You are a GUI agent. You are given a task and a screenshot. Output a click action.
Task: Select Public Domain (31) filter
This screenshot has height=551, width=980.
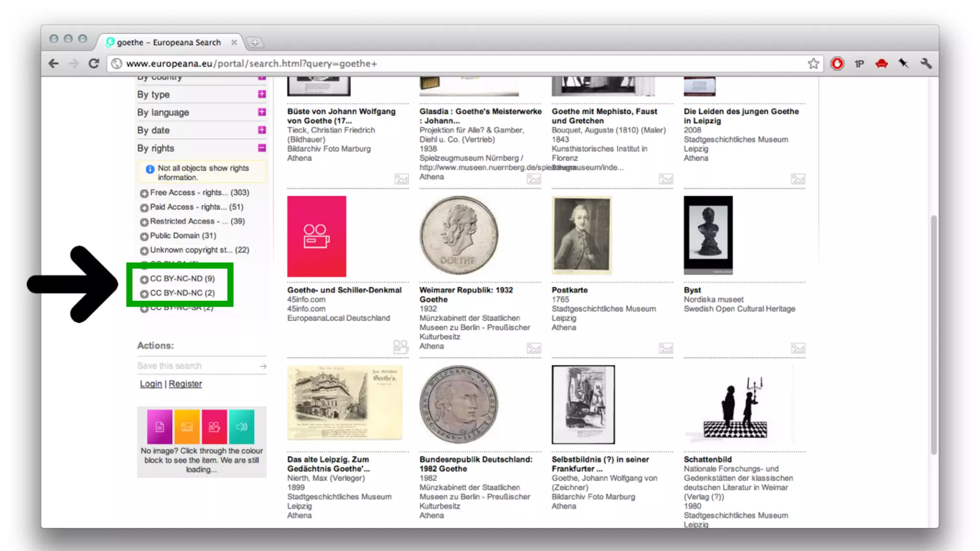click(183, 236)
